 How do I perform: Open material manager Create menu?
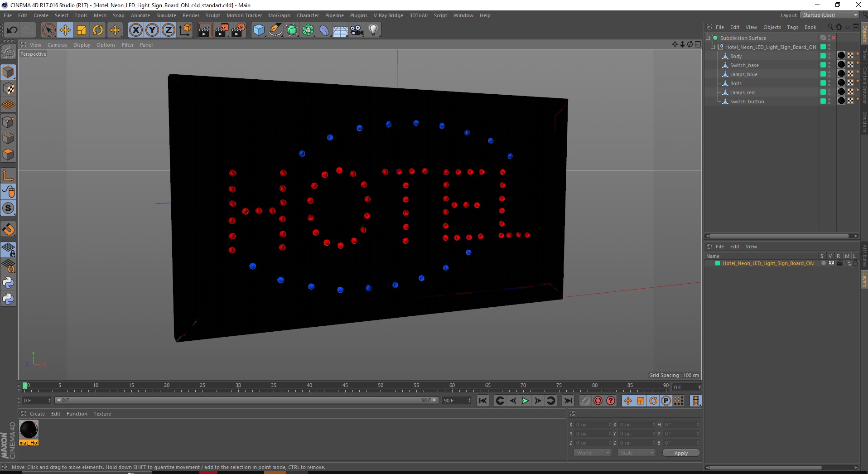(x=37, y=414)
